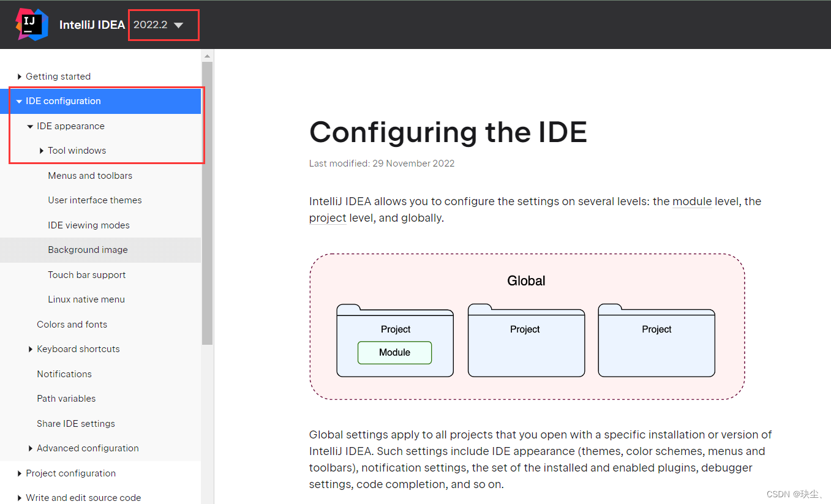
Task: Expand the Advanced configuration arrow
Action: [x=31, y=448]
